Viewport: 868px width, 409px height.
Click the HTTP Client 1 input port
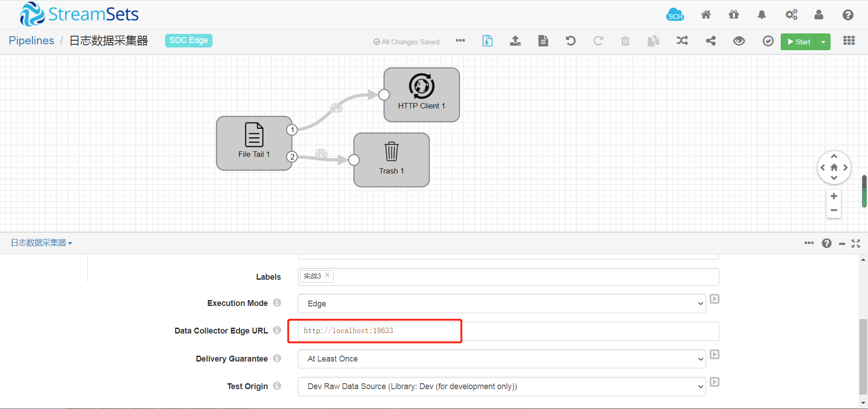tap(384, 95)
